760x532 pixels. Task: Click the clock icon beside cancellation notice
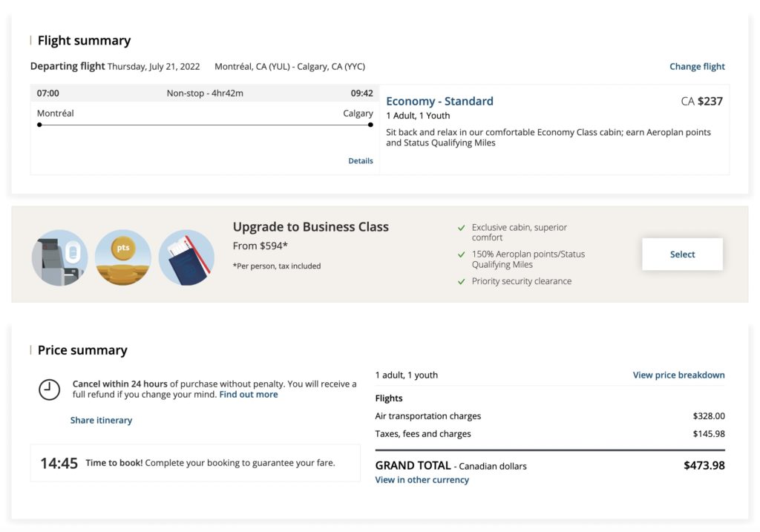[49, 390]
